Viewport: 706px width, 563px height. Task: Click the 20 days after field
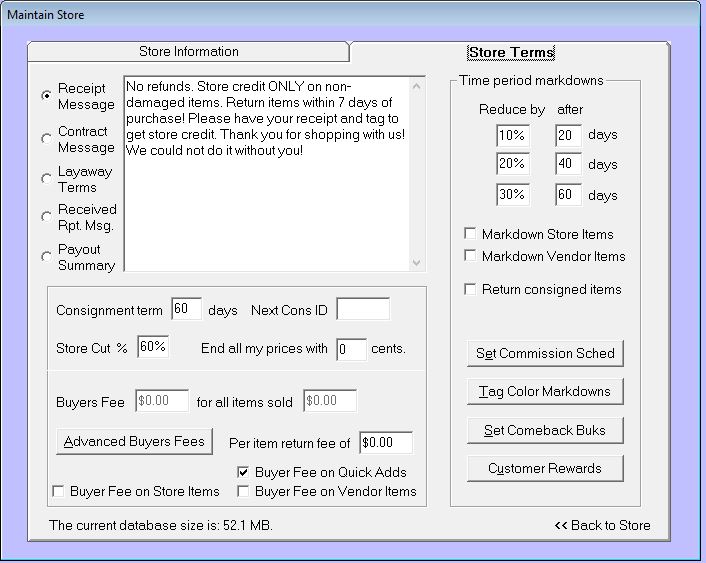click(568, 136)
